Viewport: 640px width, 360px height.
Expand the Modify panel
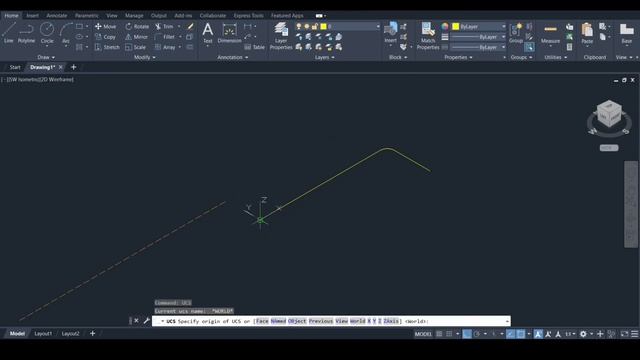[x=144, y=58]
